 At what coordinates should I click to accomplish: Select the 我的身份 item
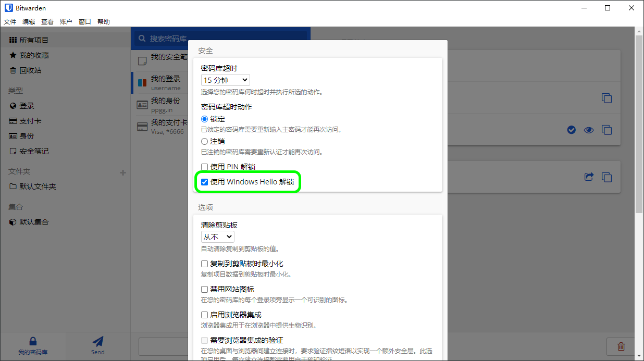tap(159, 105)
